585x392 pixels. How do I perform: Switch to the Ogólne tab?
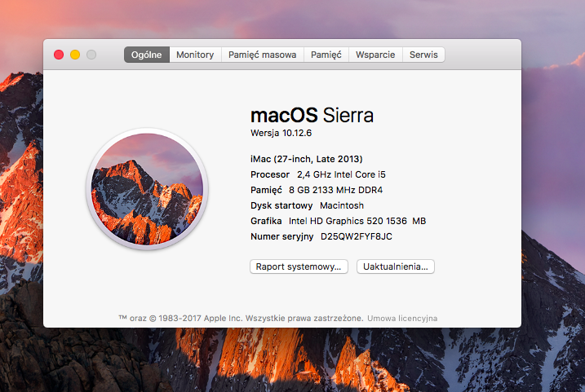pos(147,55)
